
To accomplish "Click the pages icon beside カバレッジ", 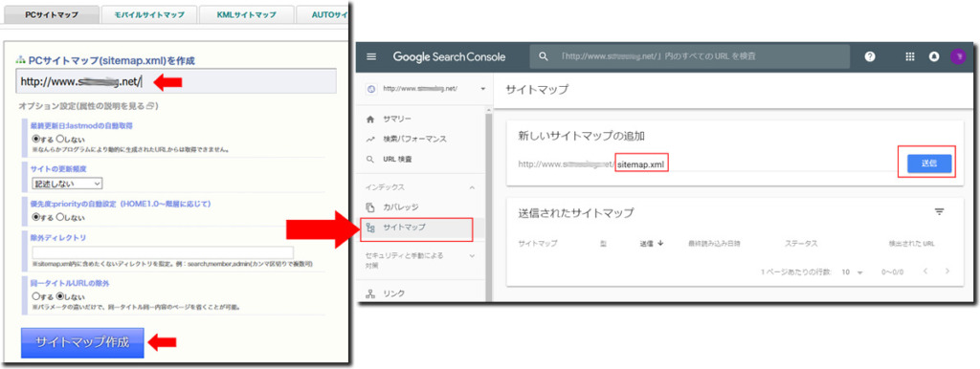I will 370,206.
